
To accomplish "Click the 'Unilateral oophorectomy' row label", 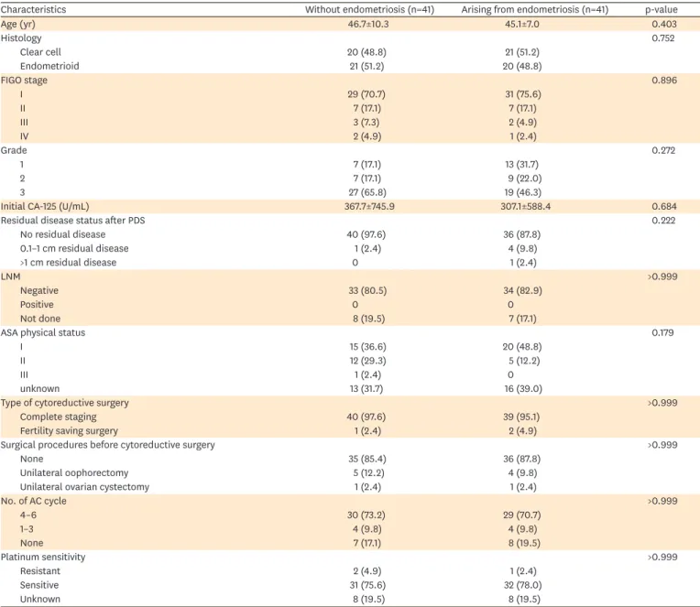I will point(73,472).
